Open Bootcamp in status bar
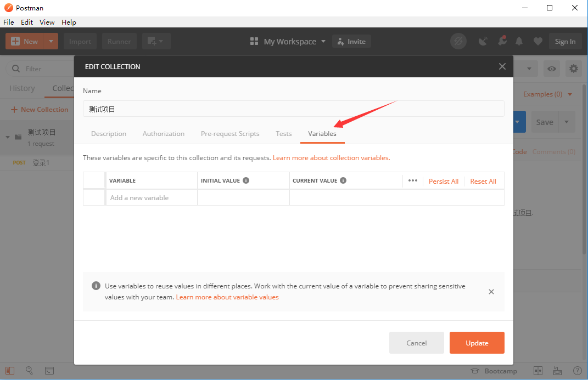Viewport: 588px width, 380px height. (494, 371)
